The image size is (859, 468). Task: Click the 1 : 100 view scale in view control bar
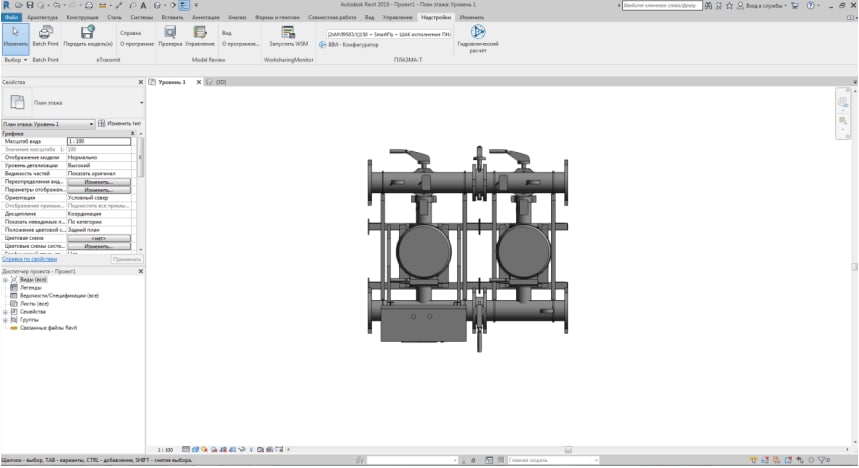pyautogui.click(x=165, y=450)
